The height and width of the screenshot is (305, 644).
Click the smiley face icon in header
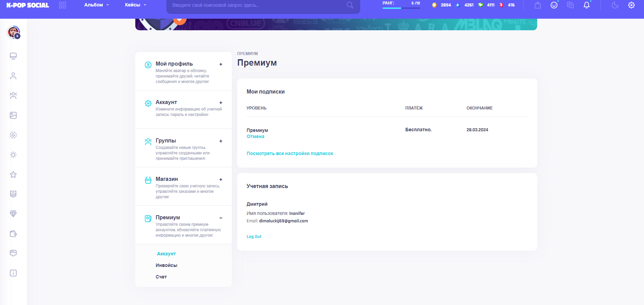pos(554,5)
